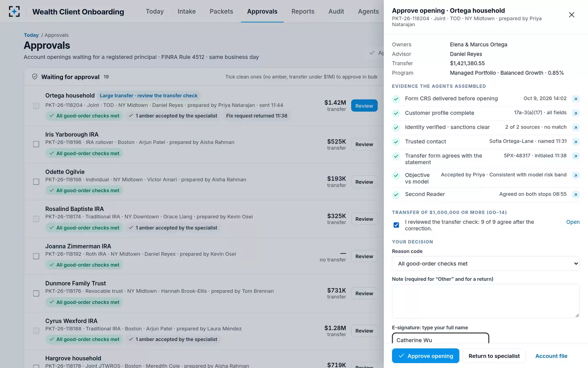588x368 pixels.
Task: Open the Packets tab
Action: 221,11
